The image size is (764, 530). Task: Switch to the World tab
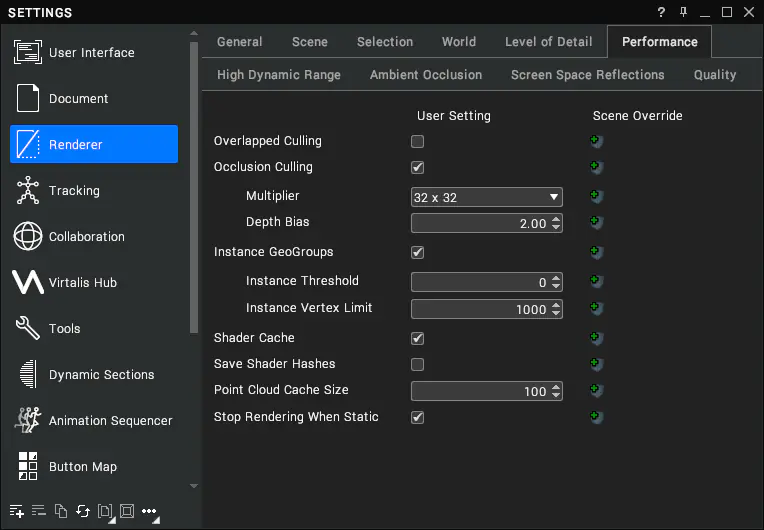point(459,42)
